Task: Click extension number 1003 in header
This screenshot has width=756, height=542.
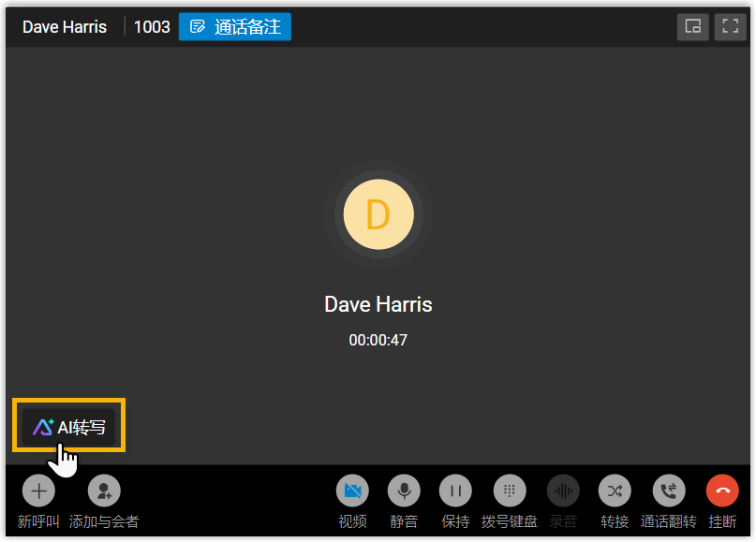Action: click(152, 27)
